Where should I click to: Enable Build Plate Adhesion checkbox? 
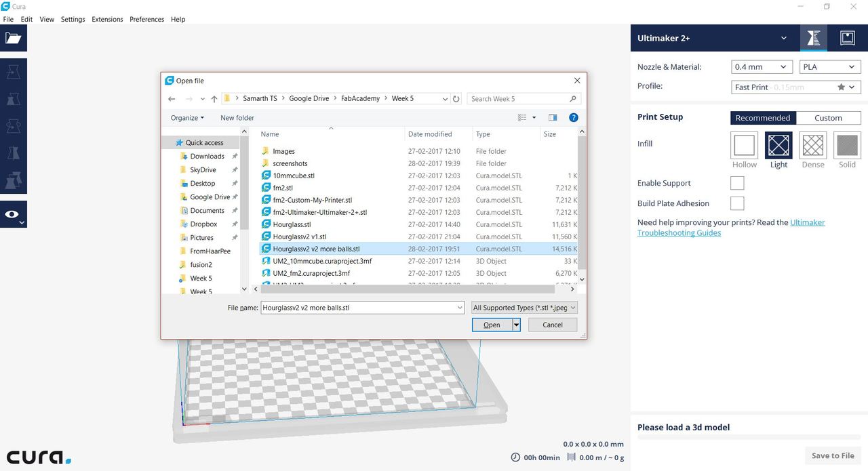(x=737, y=203)
